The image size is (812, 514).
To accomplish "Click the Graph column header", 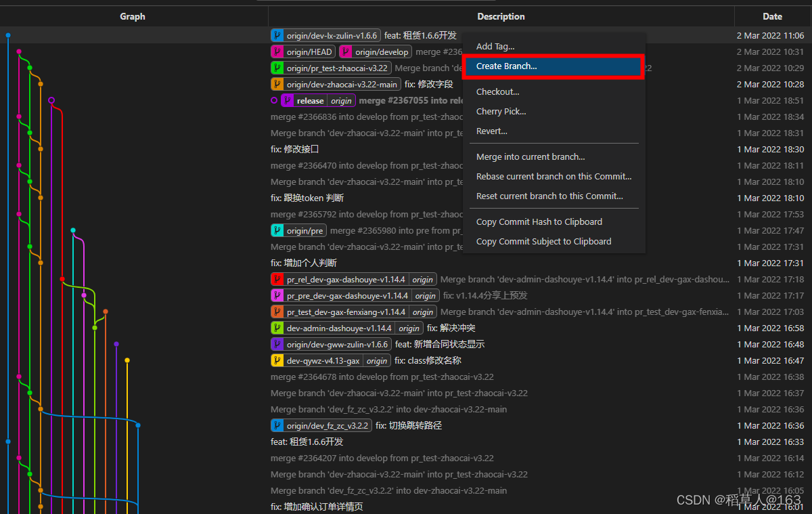I will [133, 16].
